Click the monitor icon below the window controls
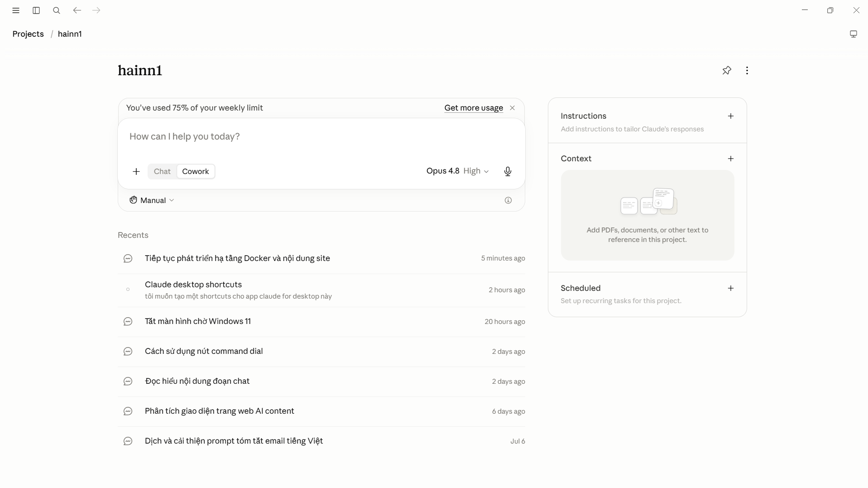Screen dimensions: 868x488 (854, 34)
